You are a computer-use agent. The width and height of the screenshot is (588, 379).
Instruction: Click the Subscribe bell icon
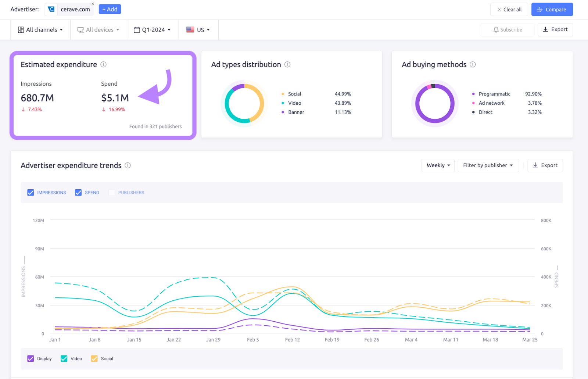coord(496,29)
